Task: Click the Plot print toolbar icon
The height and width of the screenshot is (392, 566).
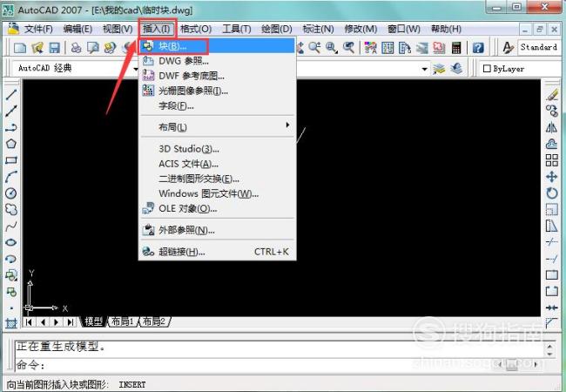Action: click(x=76, y=48)
